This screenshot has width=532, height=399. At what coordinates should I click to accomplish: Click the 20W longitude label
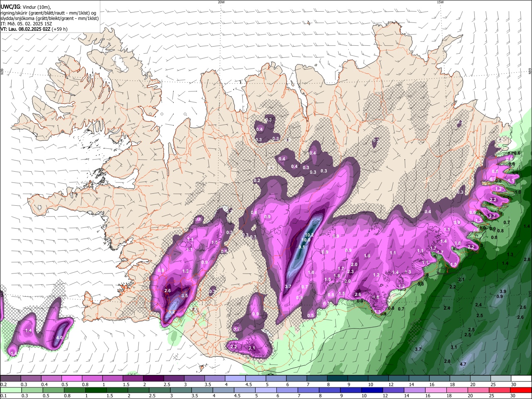pos(221,2)
